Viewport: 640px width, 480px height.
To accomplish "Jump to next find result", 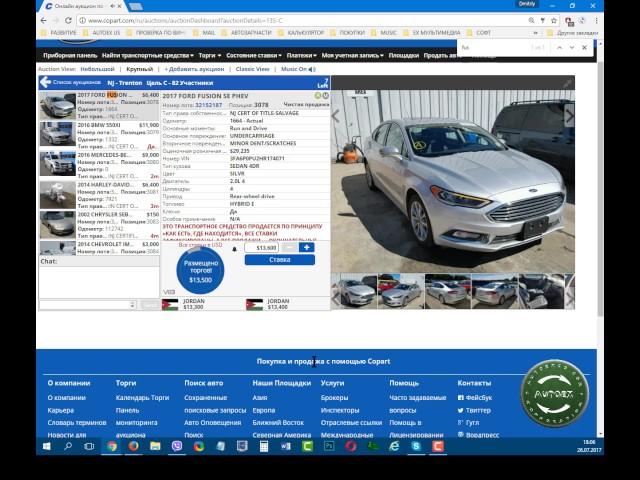I will tap(572, 47).
